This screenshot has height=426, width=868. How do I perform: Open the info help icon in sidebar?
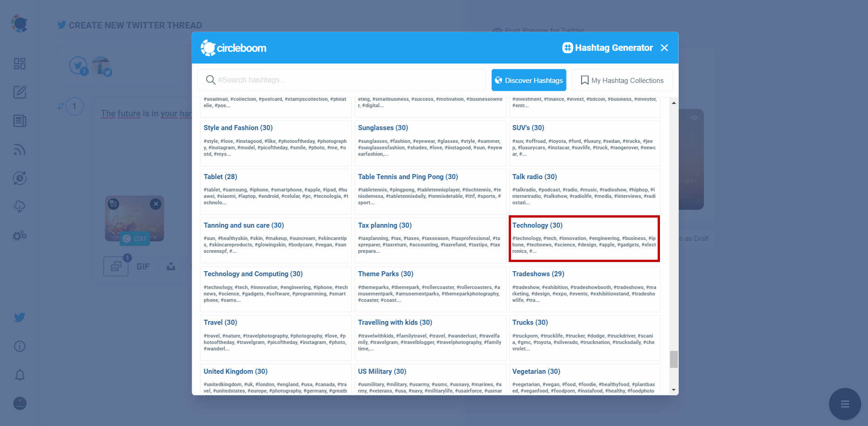(x=19, y=346)
